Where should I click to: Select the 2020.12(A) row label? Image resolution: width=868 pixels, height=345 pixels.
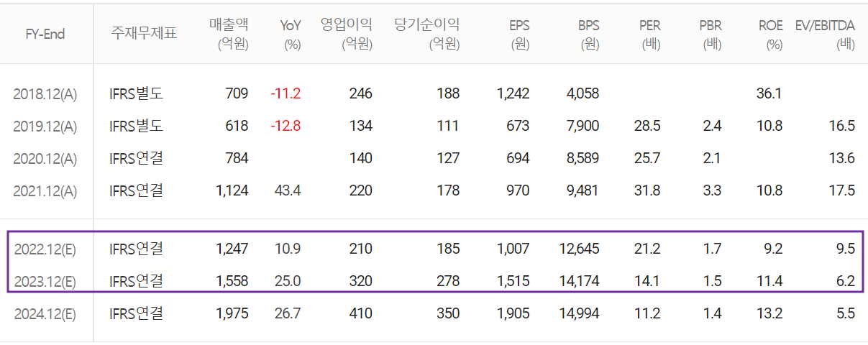(45, 158)
